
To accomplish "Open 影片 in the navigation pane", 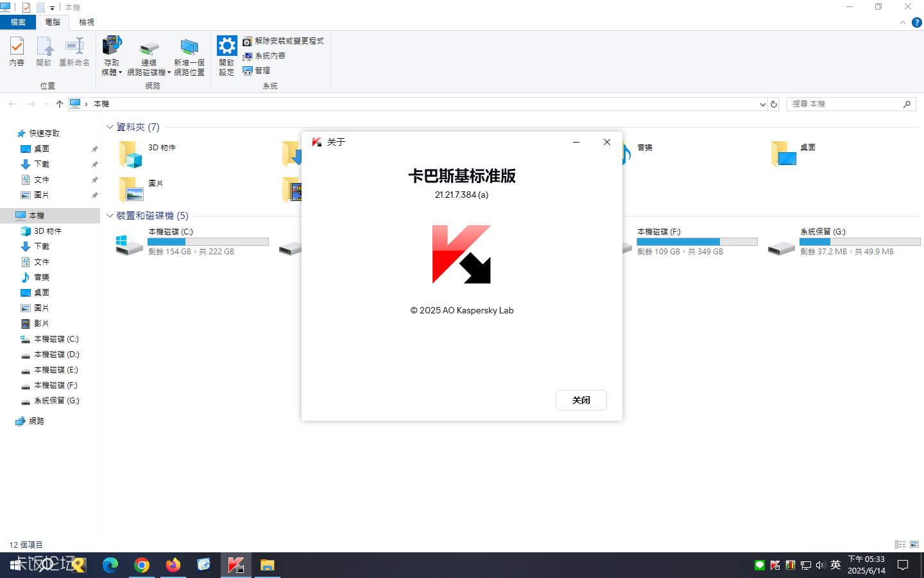I will pyautogui.click(x=35, y=324).
